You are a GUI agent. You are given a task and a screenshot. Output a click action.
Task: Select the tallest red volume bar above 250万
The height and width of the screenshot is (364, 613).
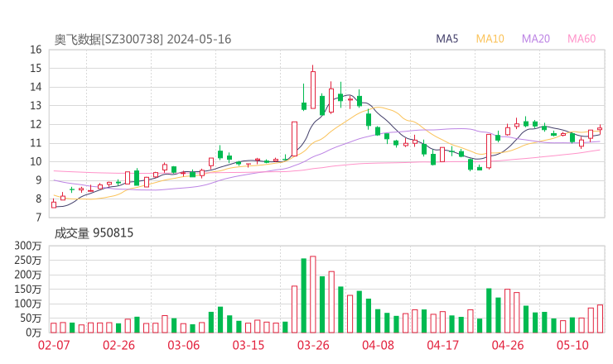coord(313,295)
